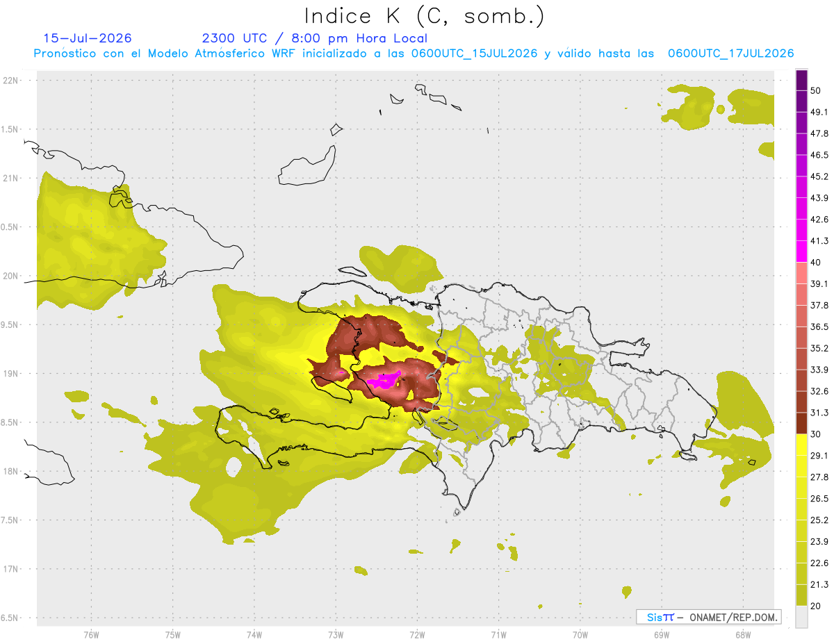Click the 'SisTT - ONAMET/REP.DOM.' credit box
834x644 pixels.
[x=708, y=617]
